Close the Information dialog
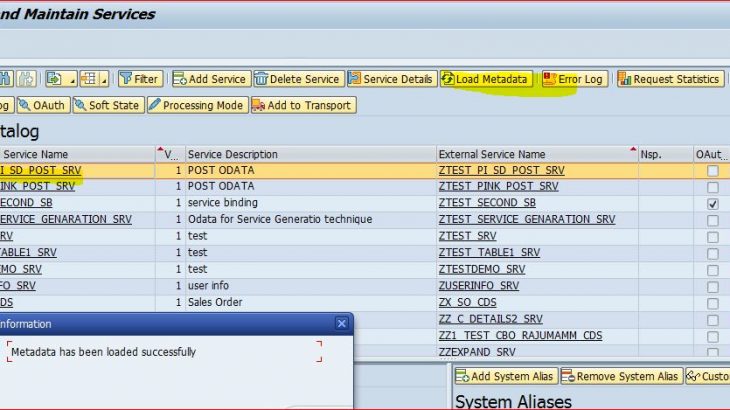Viewport: 730px width, 410px height. pyautogui.click(x=342, y=324)
